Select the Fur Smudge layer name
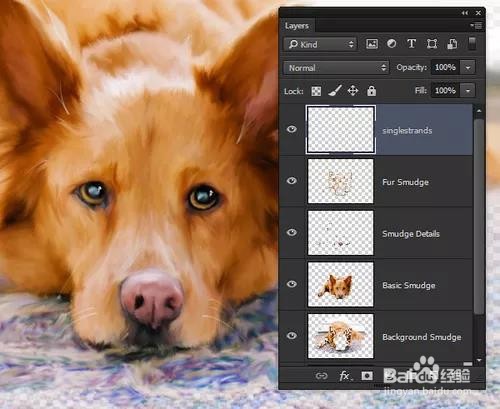 click(x=405, y=182)
